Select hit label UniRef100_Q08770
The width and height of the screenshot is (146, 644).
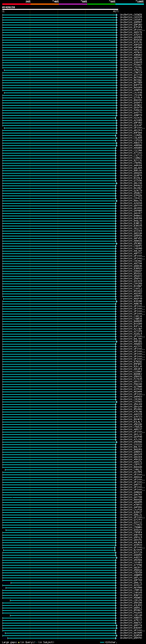pyautogui.click(x=131, y=113)
